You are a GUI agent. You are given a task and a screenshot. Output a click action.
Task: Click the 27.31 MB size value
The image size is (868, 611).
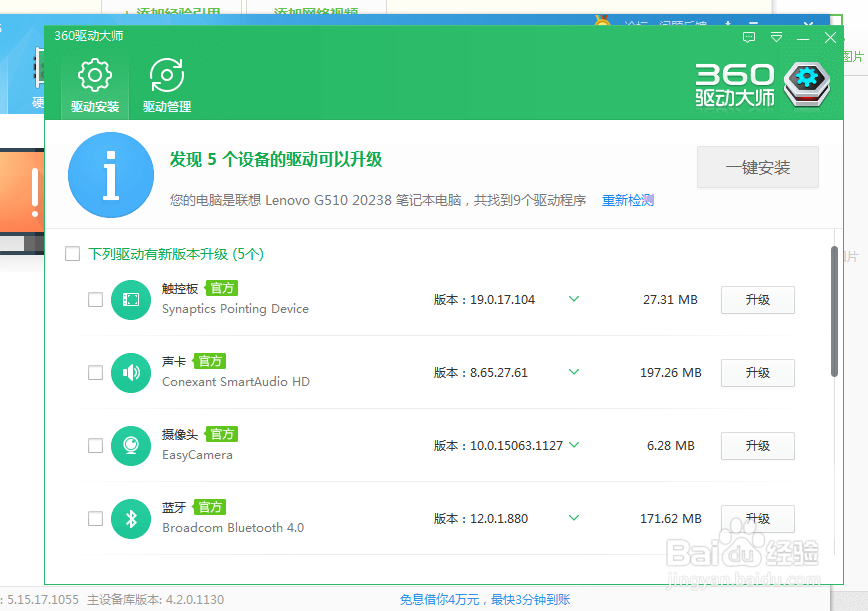[x=670, y=300]
